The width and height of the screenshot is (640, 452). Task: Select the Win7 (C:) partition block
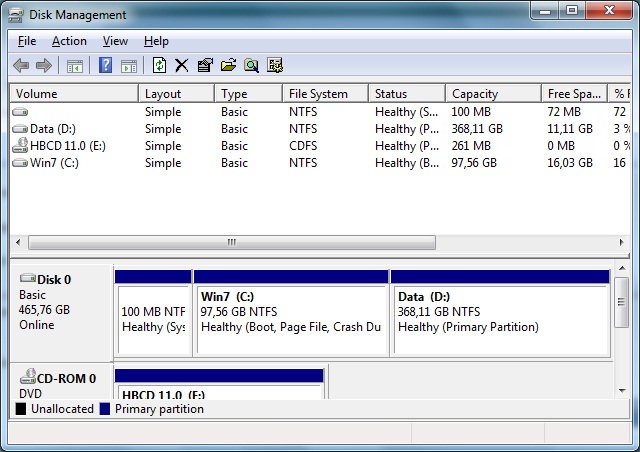pos(291,313)
